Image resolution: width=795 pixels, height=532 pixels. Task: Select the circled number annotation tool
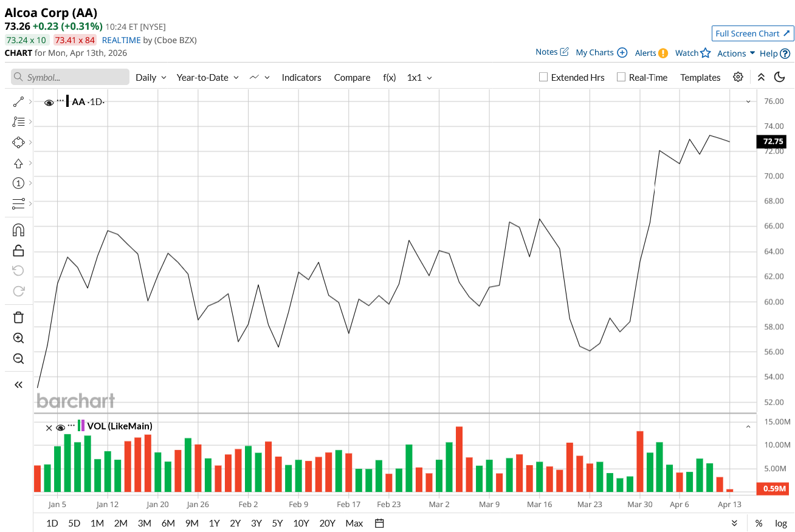coord(18,183)
